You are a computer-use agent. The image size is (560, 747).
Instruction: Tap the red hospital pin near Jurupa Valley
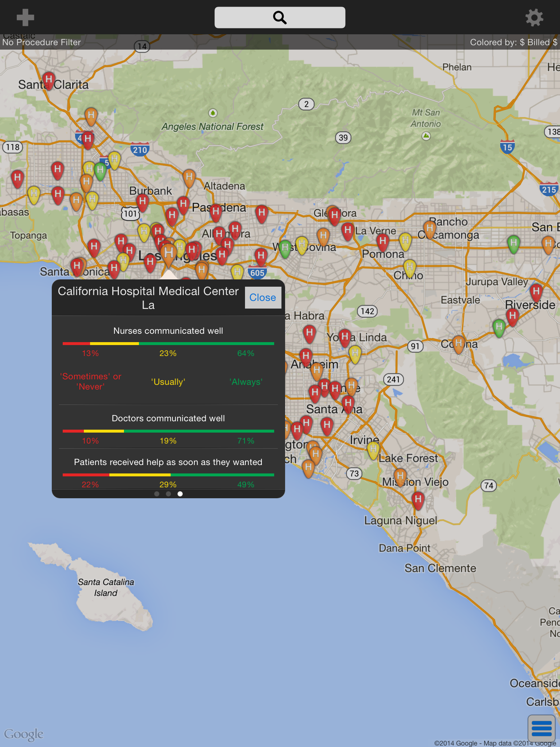[536, 293]
